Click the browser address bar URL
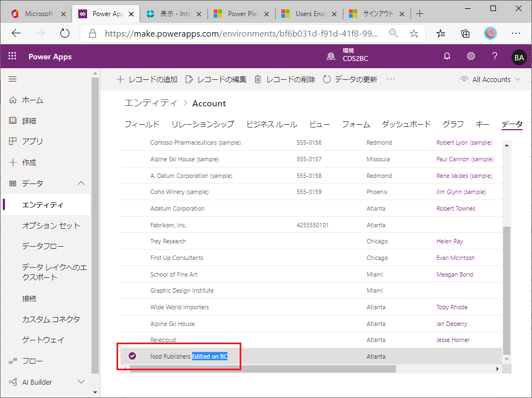 point(241,33)
